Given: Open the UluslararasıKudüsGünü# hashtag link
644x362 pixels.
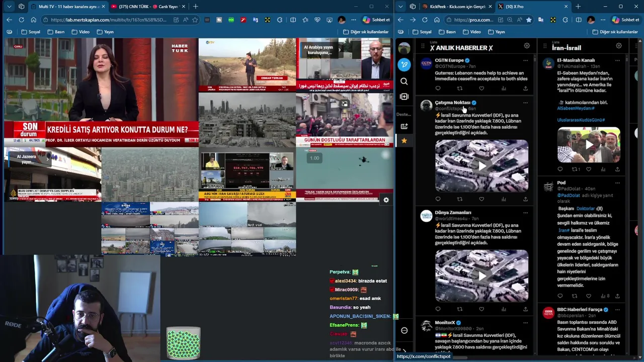Looking at the screenshot, I should [x=581, y=120].
